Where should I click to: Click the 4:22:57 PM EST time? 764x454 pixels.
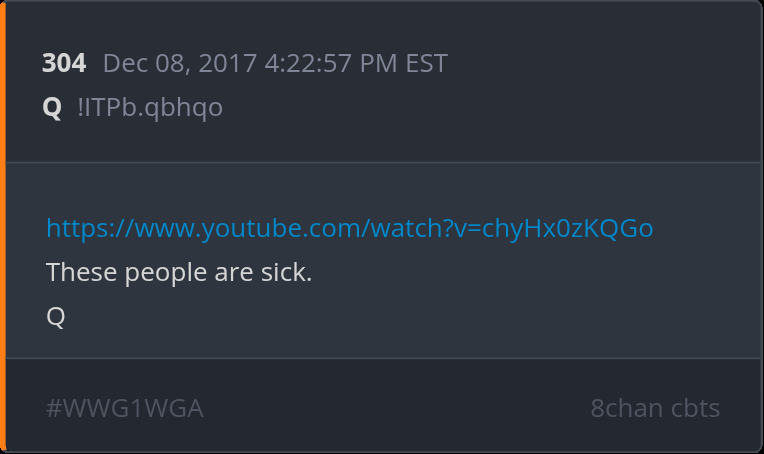[x=356, y=63]
